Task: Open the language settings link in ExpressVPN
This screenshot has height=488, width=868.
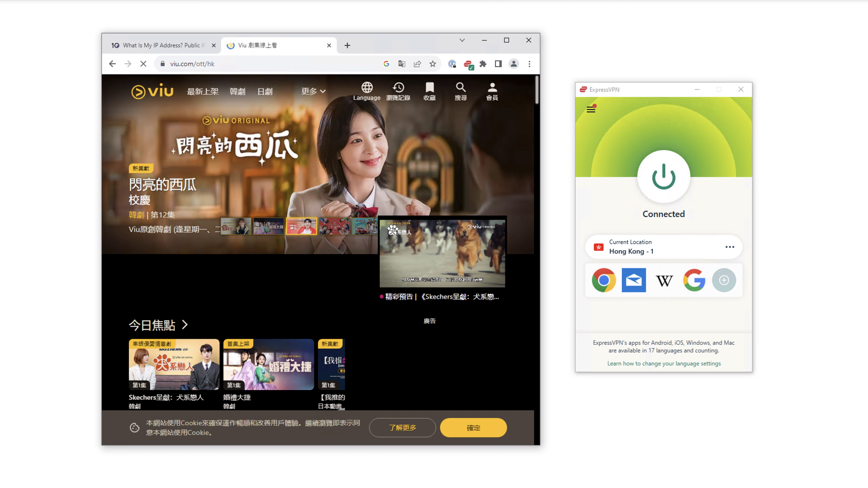Action: click(x=663, y=363)
